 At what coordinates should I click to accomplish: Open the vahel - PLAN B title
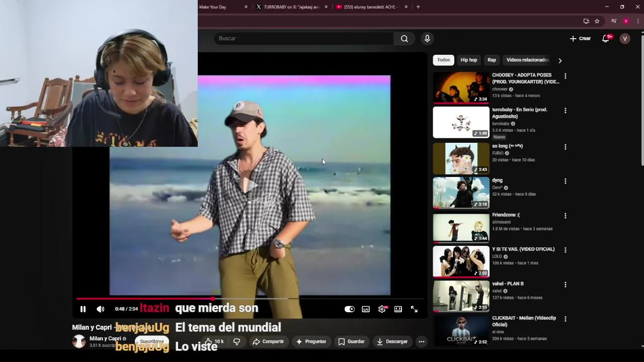pos(508,284)
